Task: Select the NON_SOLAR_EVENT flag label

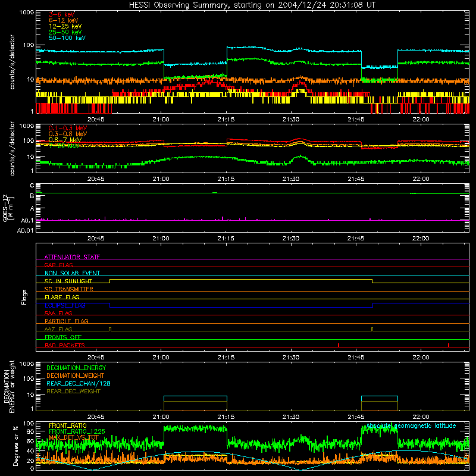Action: pos(72,273)
